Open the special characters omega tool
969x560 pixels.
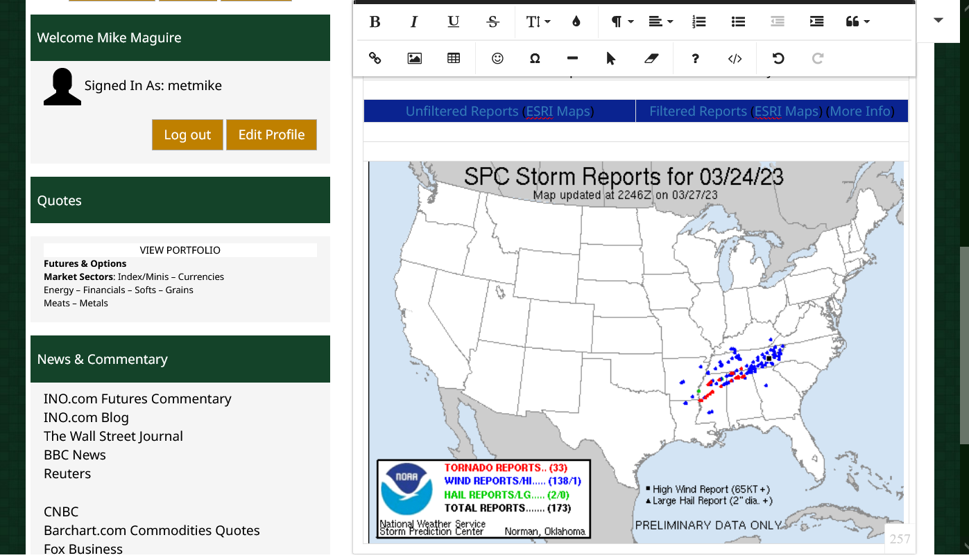coord(535,59)
